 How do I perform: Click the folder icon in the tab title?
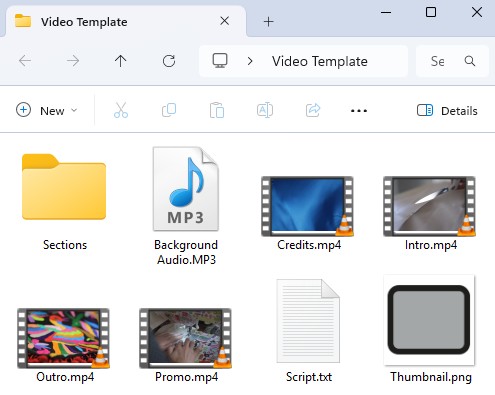[23, 21]
